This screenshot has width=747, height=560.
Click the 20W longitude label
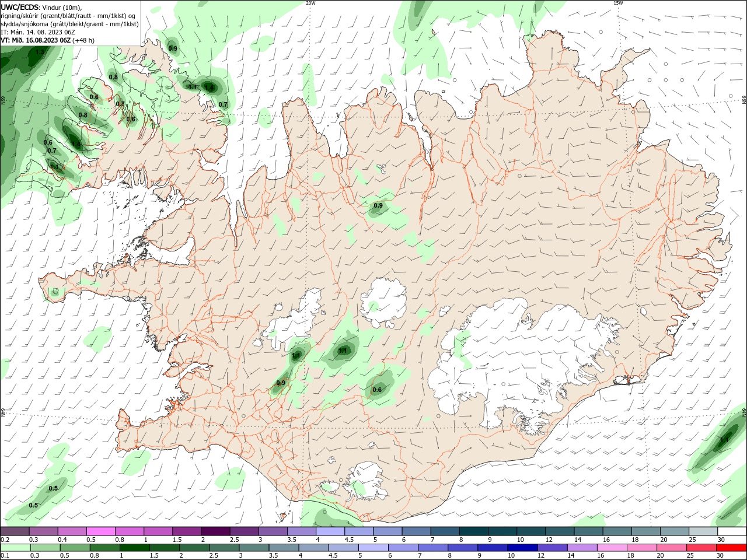click(310, 3)
